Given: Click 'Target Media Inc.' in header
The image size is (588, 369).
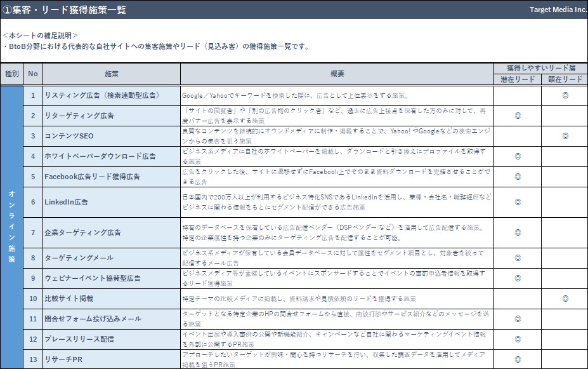Looking at the screenshot, I should pos(558,10).
